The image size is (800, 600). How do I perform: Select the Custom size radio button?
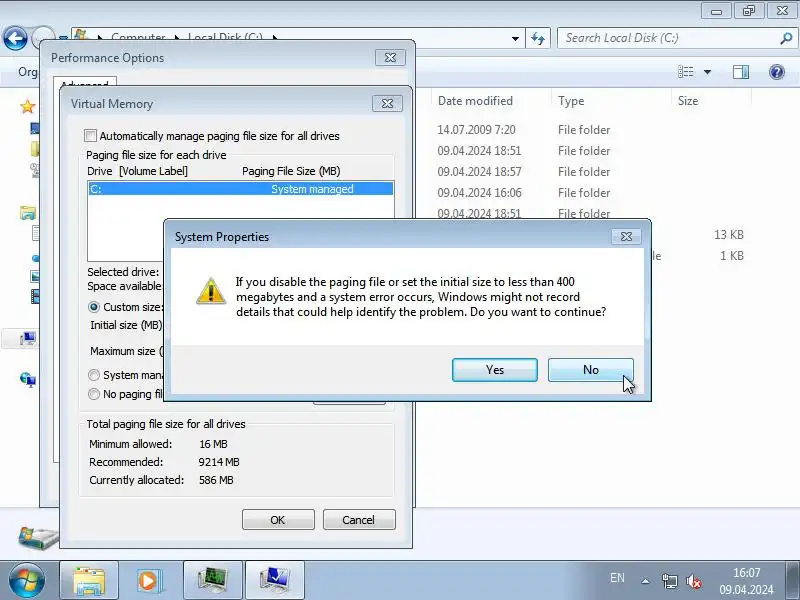point(94,307)
